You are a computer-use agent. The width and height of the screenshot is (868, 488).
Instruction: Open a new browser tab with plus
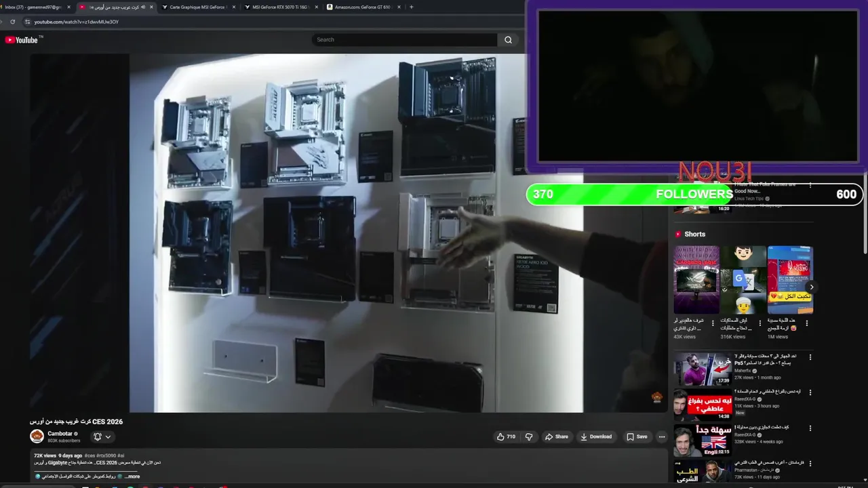click(412, 7)
